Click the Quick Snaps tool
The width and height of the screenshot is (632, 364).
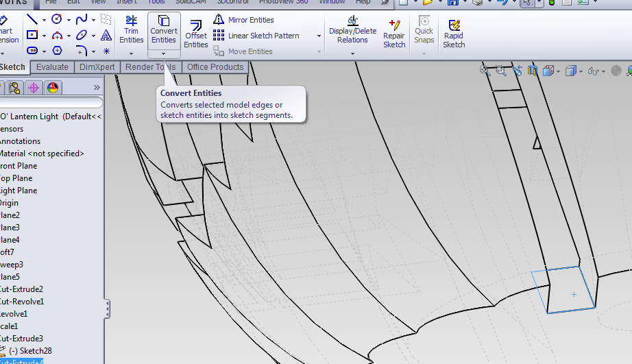point(424,30)
